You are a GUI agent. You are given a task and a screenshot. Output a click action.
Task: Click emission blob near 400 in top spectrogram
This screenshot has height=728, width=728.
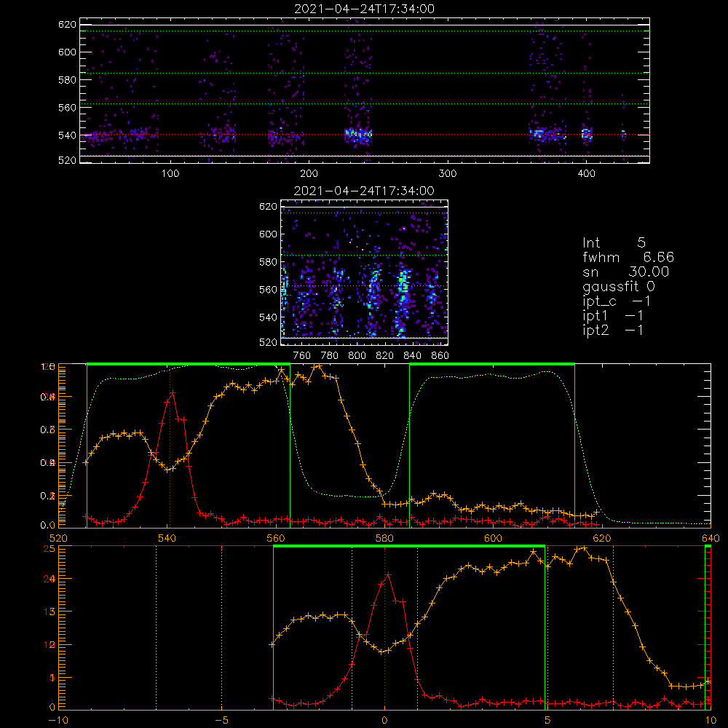click(587, 134)
